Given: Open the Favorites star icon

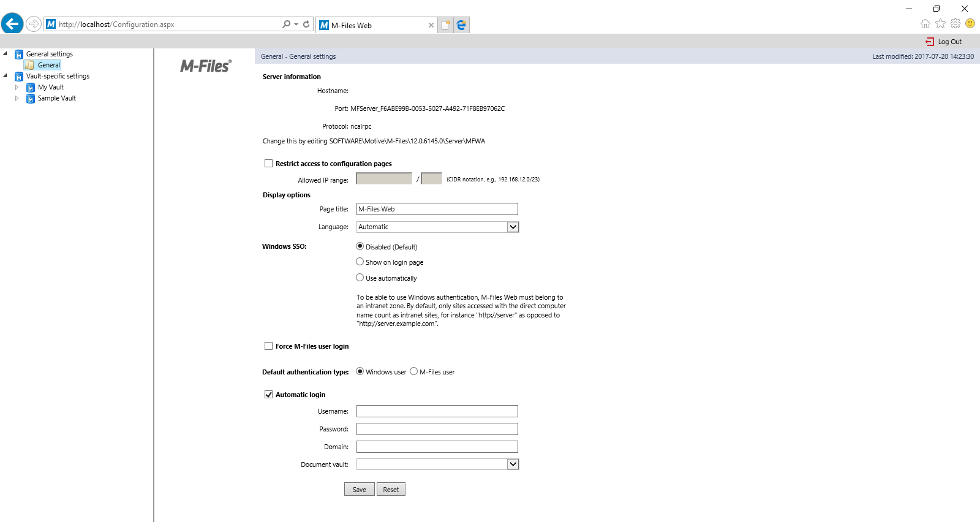Looking at the screenshot, I should point(940,24).
